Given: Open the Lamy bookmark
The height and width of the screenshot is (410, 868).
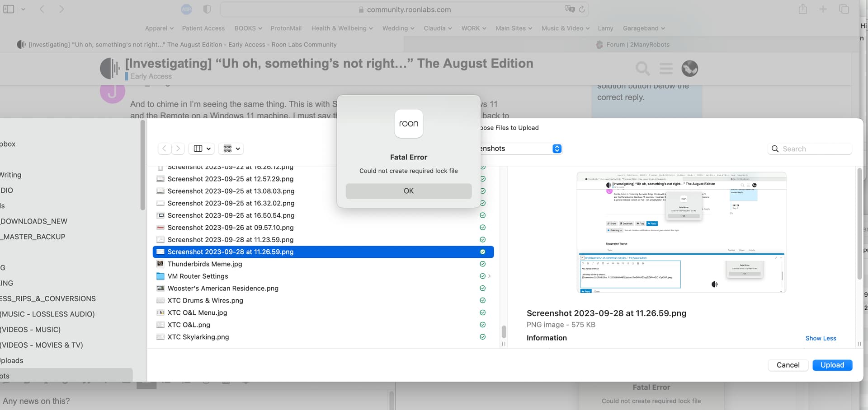Looking at the screenshot, I should coord(605,28).
